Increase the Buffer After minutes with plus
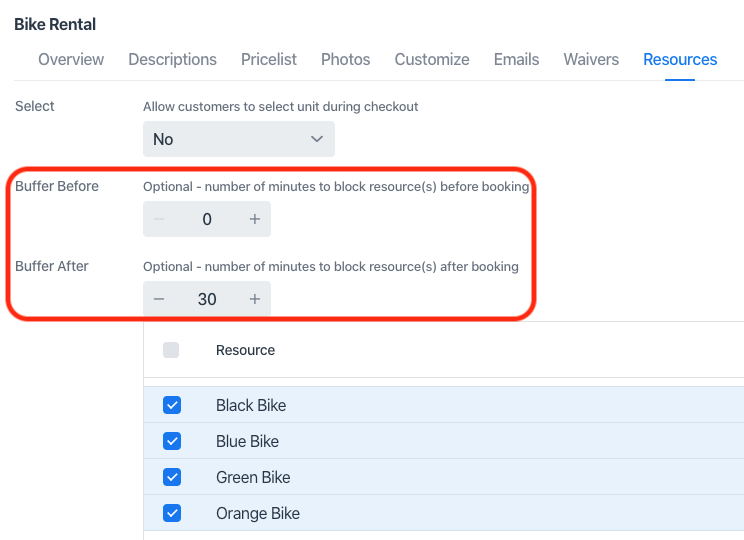Screen dimensions: 744x540 point(255,299)
